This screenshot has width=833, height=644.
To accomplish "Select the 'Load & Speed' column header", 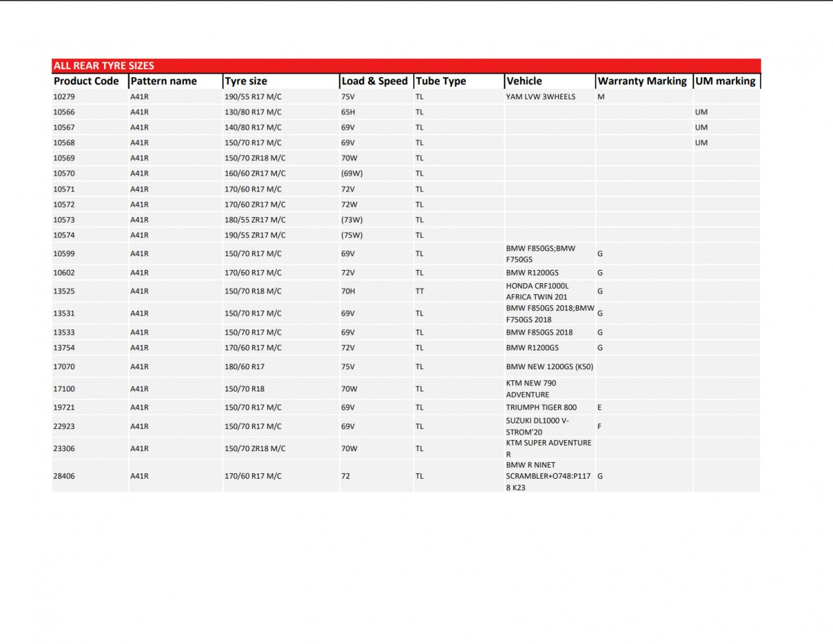I will click(x=375, y=81).
